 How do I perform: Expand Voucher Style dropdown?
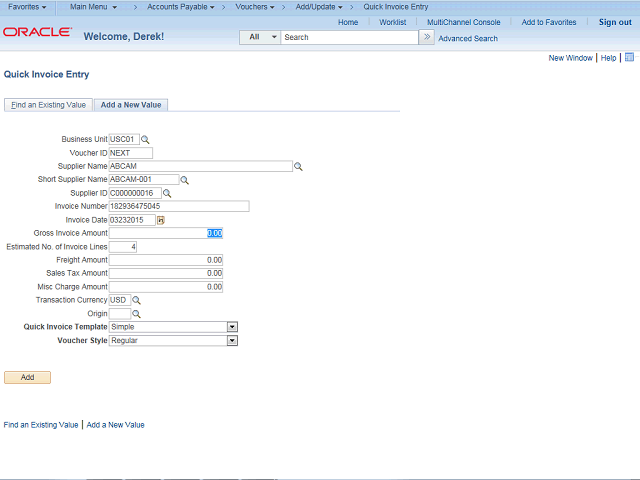click(232, 340)
